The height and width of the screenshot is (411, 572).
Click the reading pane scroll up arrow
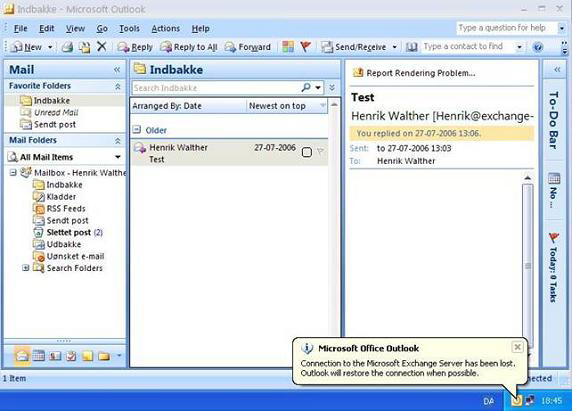(x=527, y=178)
